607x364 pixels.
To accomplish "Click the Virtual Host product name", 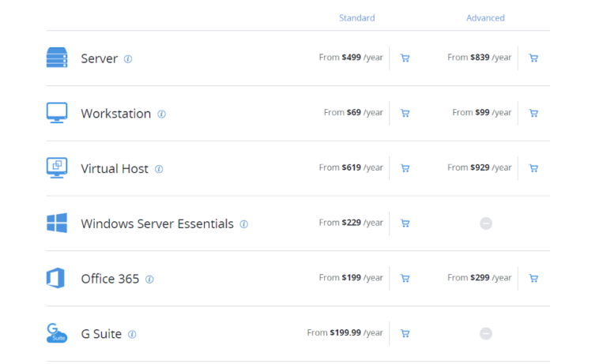I will (115, 169).
